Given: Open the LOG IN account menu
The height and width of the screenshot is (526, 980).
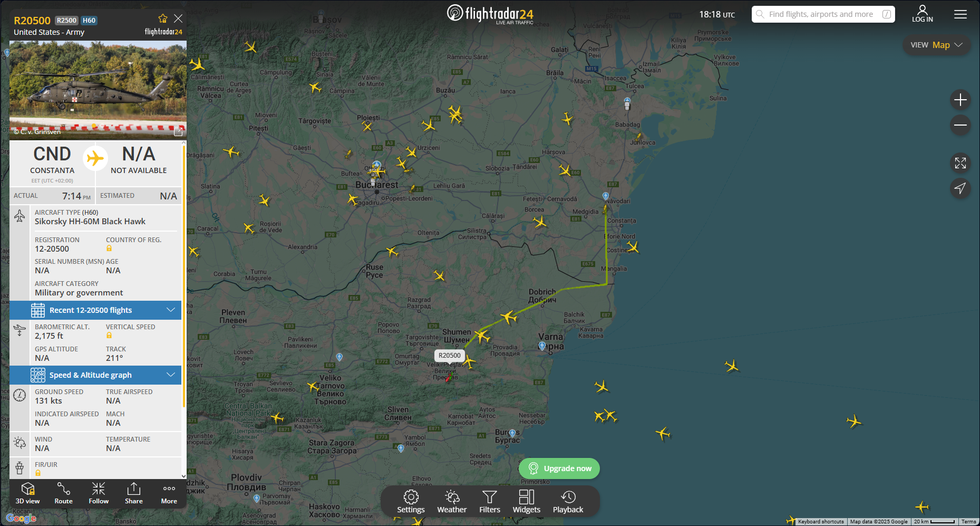Looking at the screenshot, I should tap(923, 14).
